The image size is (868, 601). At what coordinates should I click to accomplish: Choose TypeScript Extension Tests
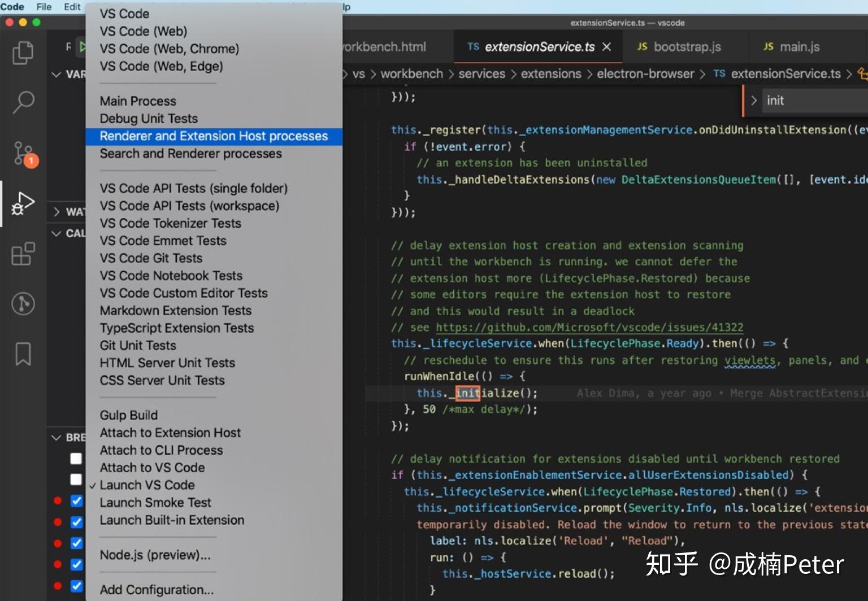(x=214, y=328)
